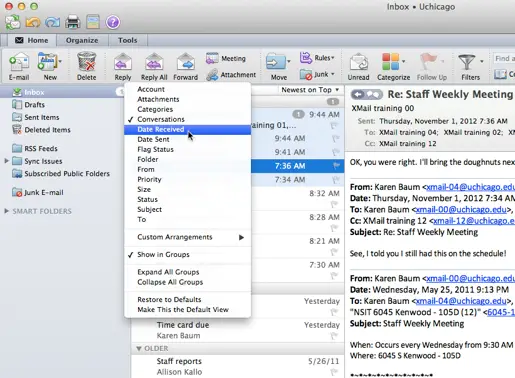Click the xmail-04@uchicago.edu link after From: Karen Baum

(x=470, y=187)
